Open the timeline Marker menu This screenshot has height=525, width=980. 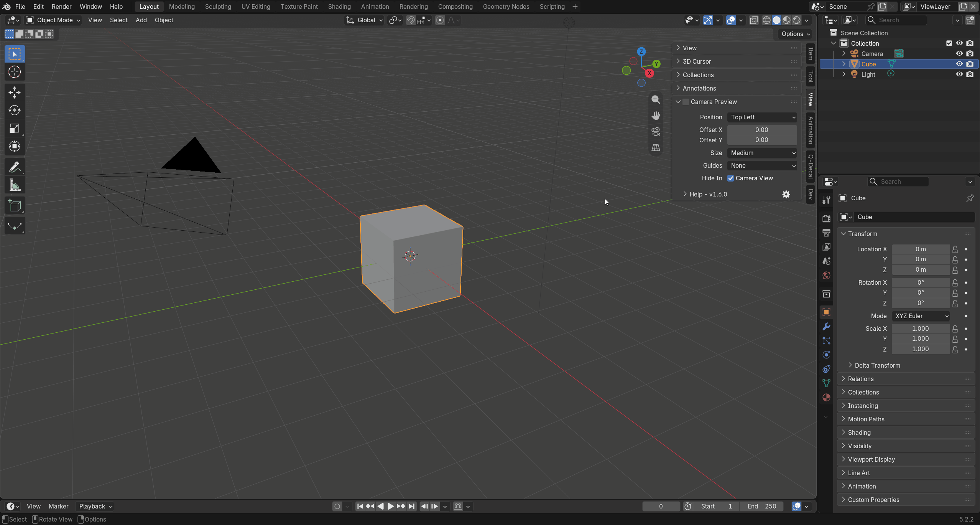pyautogui.click(x=58, y=506)
